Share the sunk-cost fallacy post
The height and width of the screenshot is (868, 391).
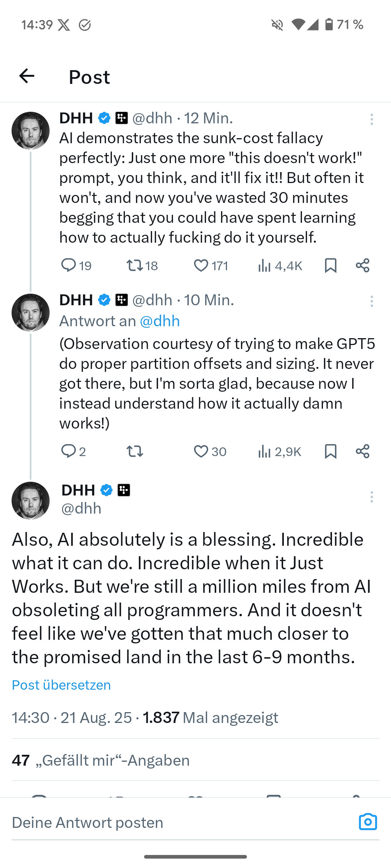tap(362, 265)
